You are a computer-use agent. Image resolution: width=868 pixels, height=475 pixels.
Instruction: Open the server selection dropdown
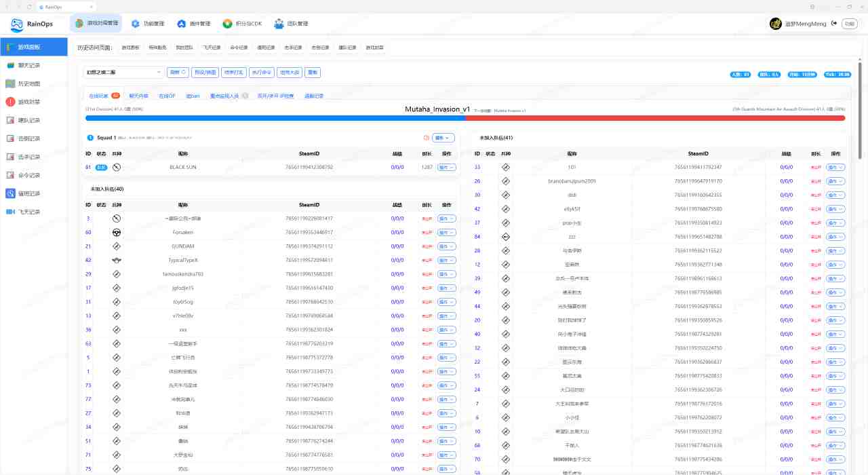(x=123, y=72)
